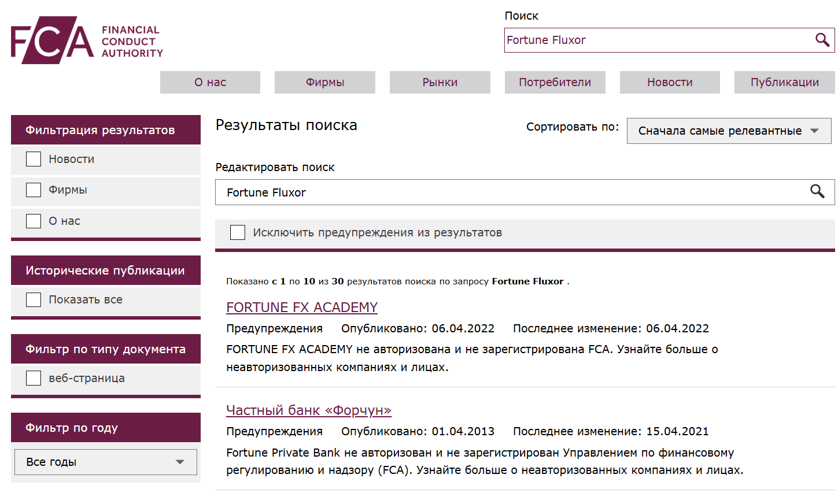The height and width of the screenshot is (504, 838).
Task: Open the FCA logo homepage link
Action: 87,40
